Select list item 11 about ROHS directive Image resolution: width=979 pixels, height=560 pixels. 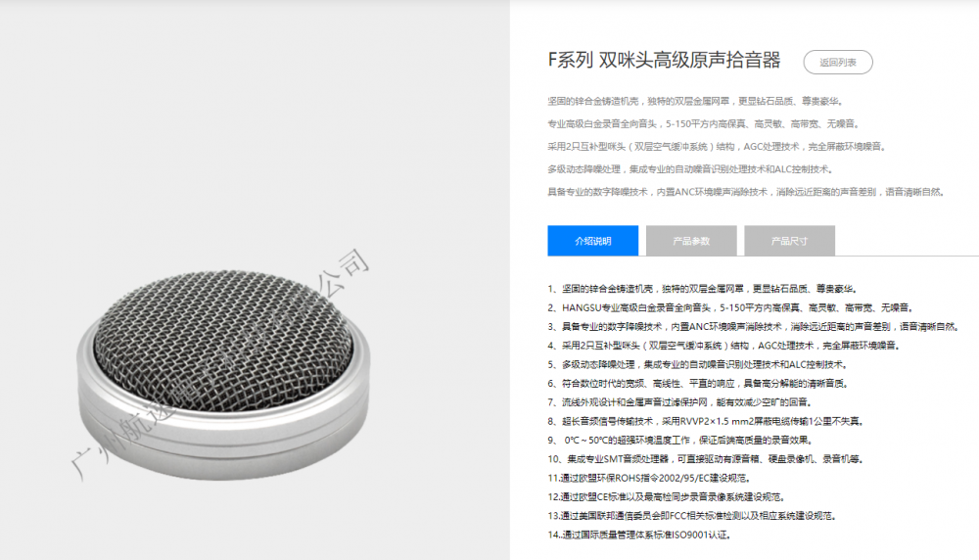[649, 478]
